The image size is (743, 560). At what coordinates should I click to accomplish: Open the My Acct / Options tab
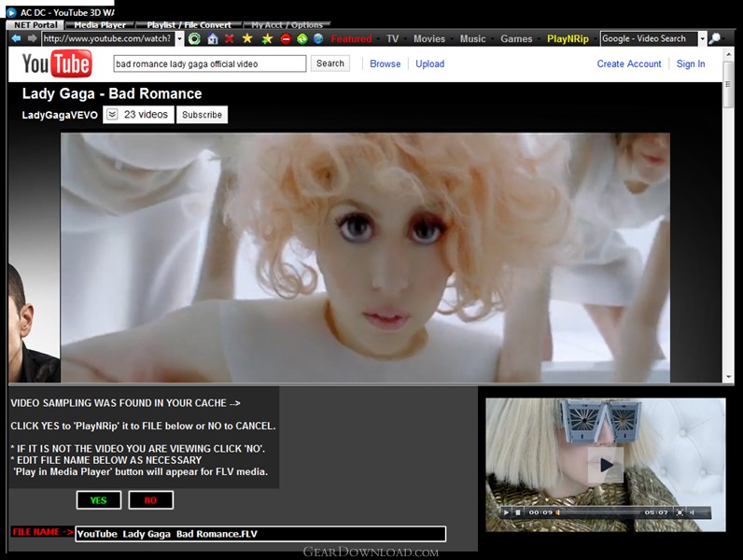pos(287,24)
